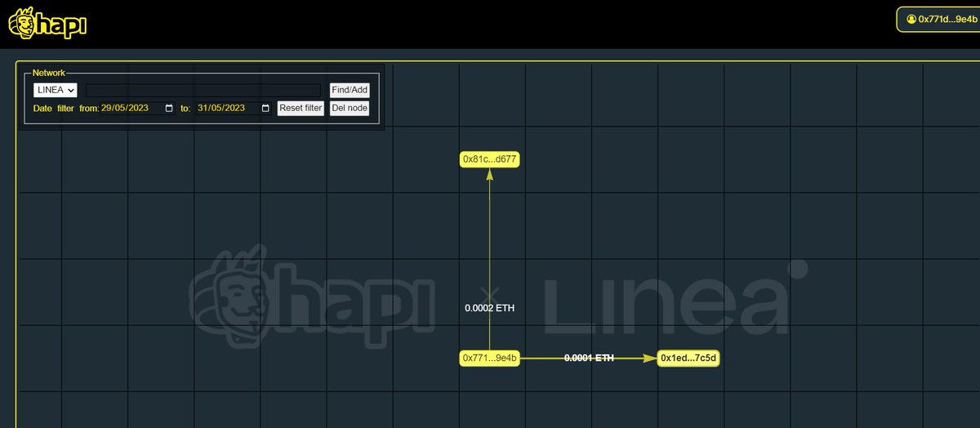Focus the address search input field
Viewport: 980px width, 428px height.
[203, 90]
